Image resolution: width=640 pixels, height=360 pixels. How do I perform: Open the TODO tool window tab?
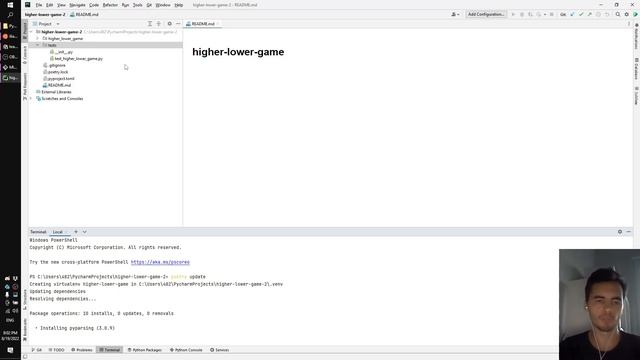tap(57, 350)
